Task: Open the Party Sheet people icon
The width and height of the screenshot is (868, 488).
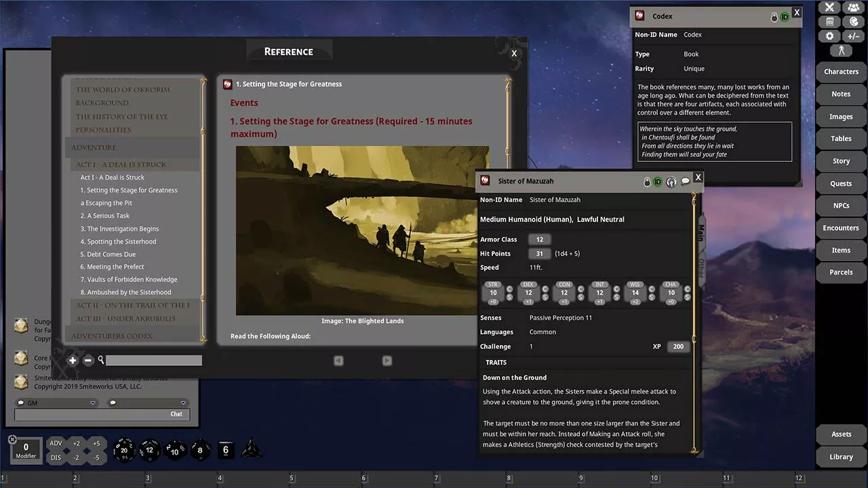Action: pos(853,7)
